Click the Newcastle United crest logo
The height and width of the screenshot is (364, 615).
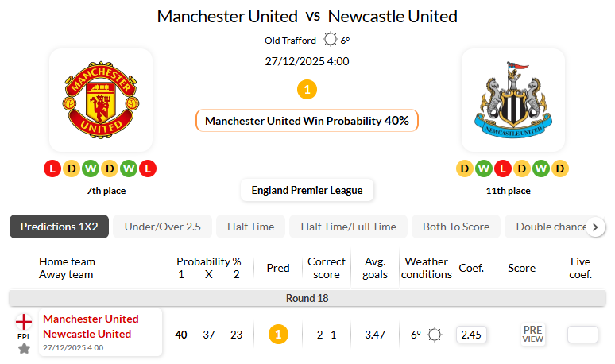512,100
